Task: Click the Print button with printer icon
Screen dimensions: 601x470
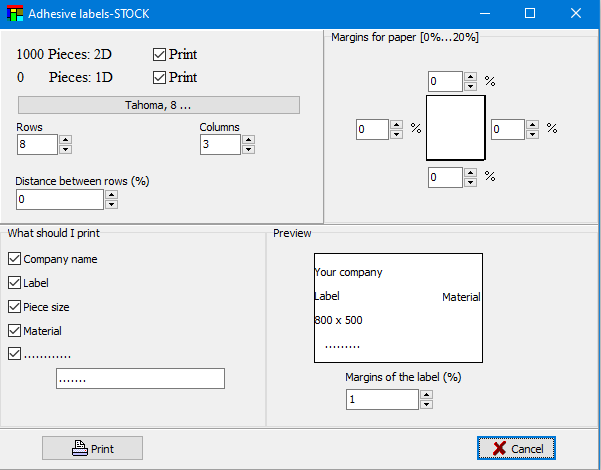Action: click(93, 449)
